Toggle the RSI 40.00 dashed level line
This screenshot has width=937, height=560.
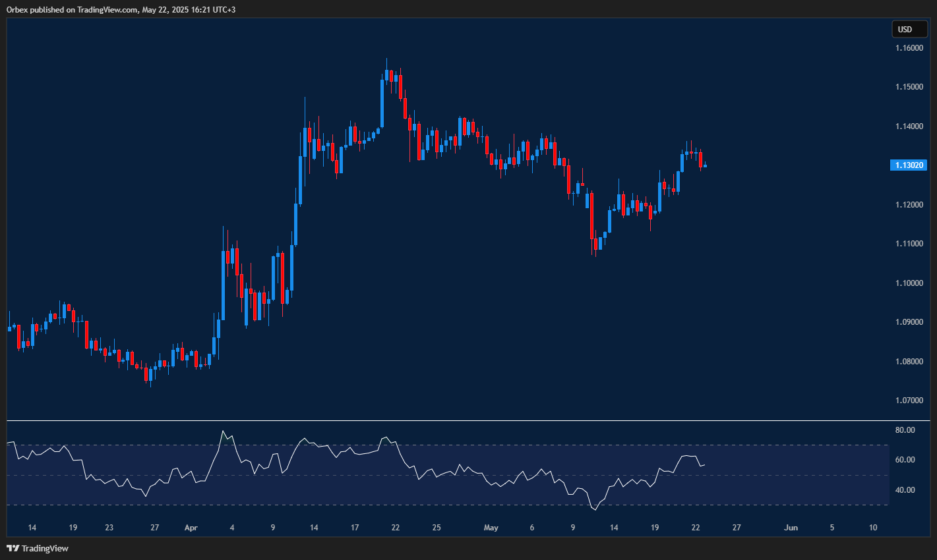906,489
